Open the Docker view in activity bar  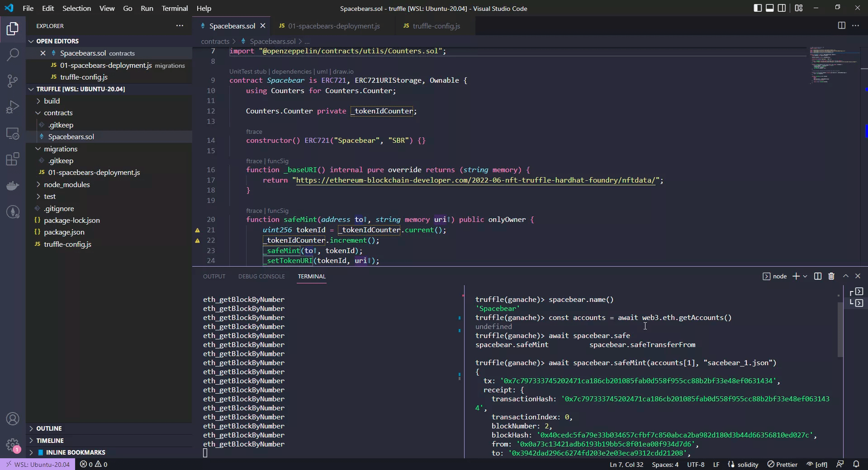click(x=13, y=185)
